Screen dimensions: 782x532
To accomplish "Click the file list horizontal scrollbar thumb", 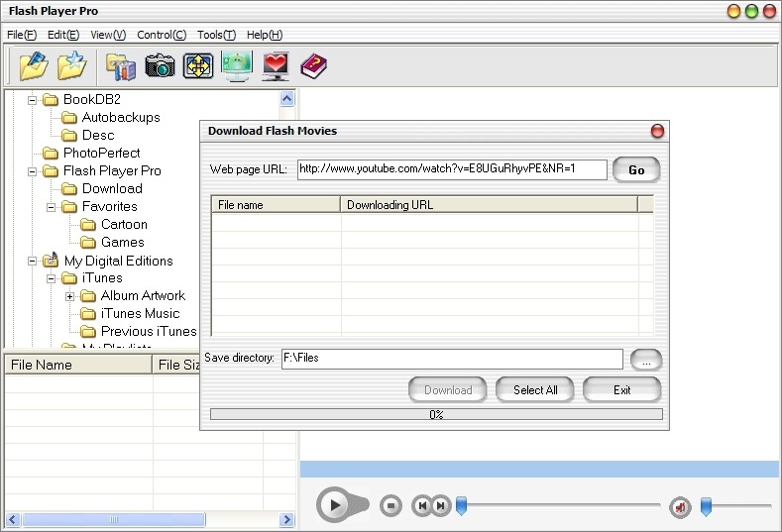I will click(114, 519).
